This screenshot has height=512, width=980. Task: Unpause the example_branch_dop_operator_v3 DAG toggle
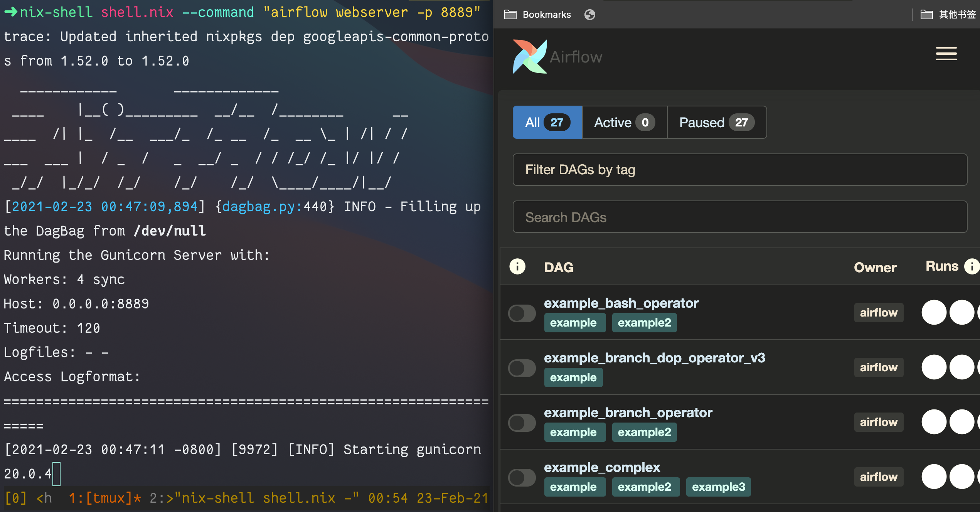[522, 368]
